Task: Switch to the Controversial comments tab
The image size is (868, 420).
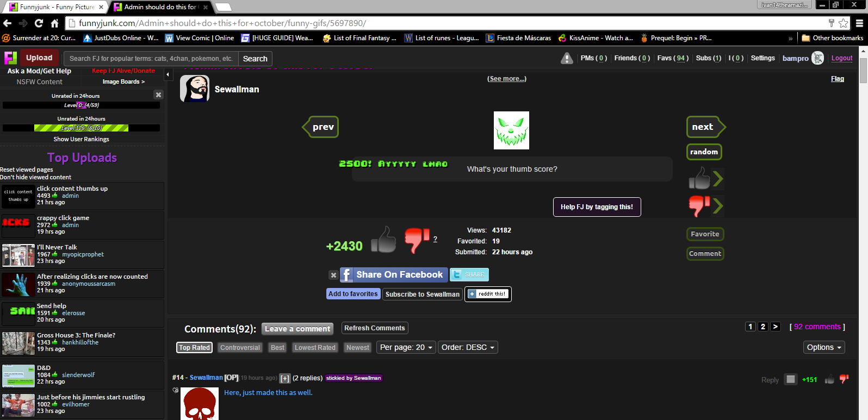Action: pyautogui.click(x=240, y=347)
